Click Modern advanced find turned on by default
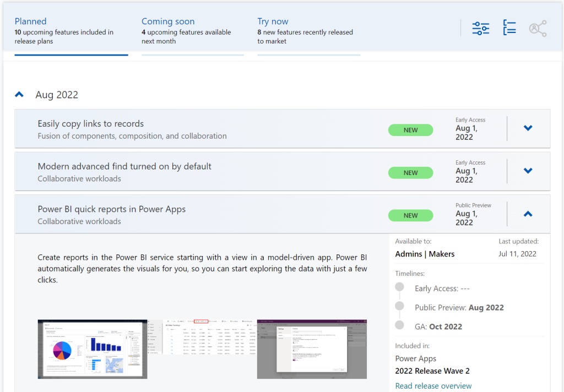 click(124, 166)
